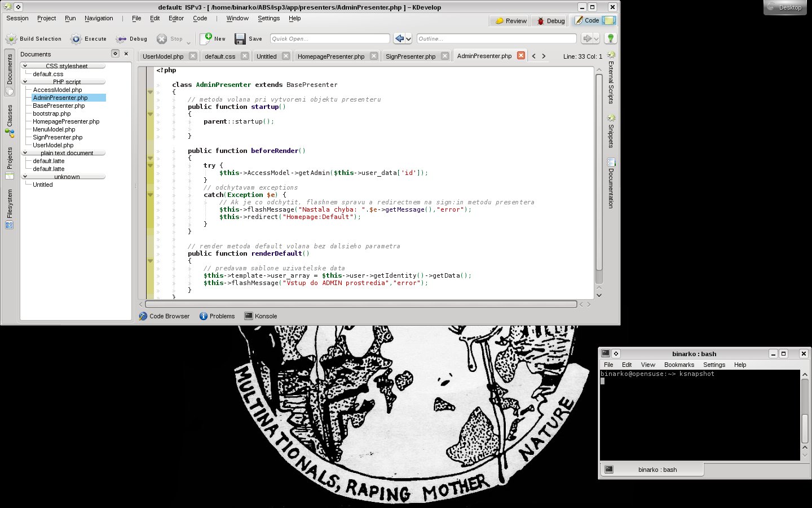Open the forward history dropdown arrow
Screen dimensions: 812x508
(596, 38)
